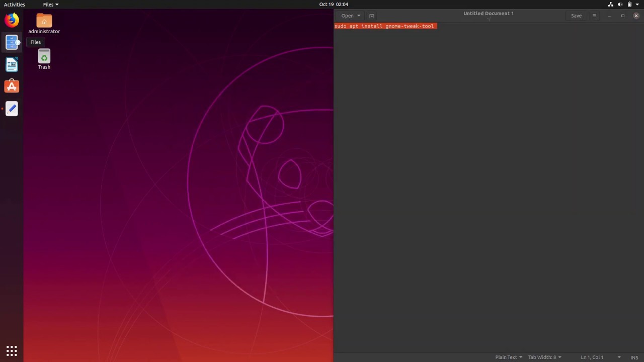Save the Untitled Document 1
Image resolution: width=644 pixels, height=362 pixels.
(x=576, y=16)
